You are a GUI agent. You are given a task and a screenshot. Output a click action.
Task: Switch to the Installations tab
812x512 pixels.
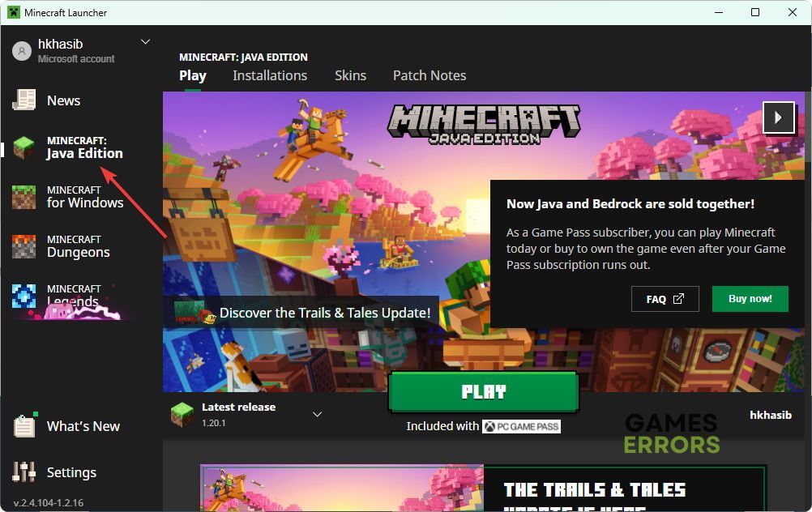click(x=270, y=75)
